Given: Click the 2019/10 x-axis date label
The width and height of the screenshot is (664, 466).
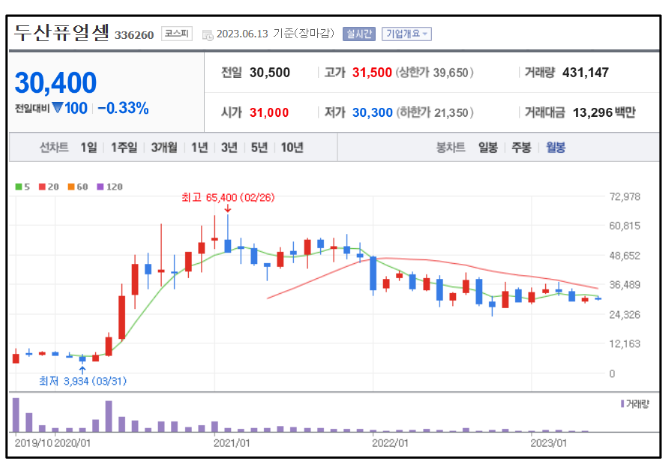Looking at the screenshot, I should tap(33, 444).
